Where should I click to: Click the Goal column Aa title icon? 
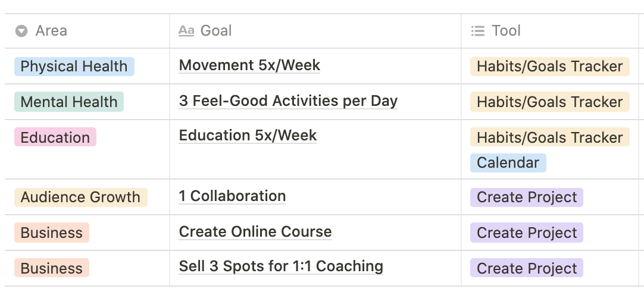186,31
